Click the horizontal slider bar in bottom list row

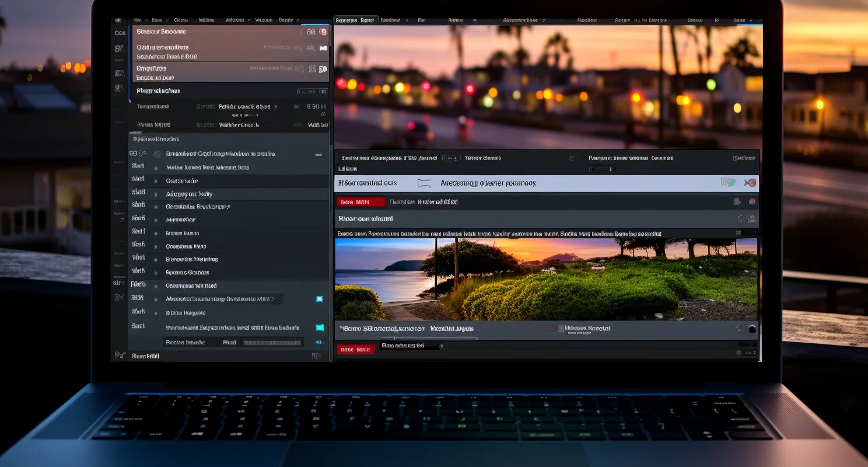(272, 343)
